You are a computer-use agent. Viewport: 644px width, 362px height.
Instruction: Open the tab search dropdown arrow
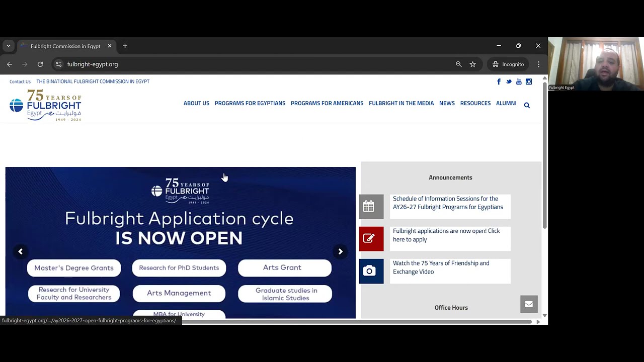[8, 46]
